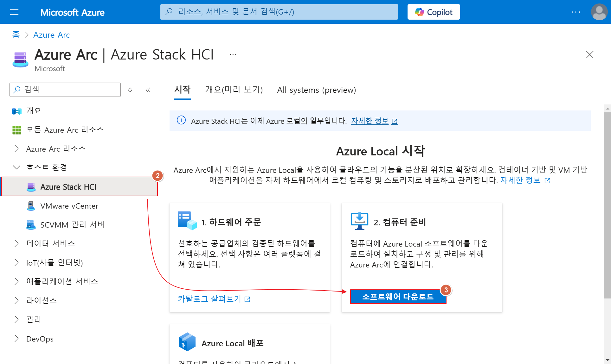Click the Copilot logo icon
This screenshot has width=611, height=364.
(420, 12)
